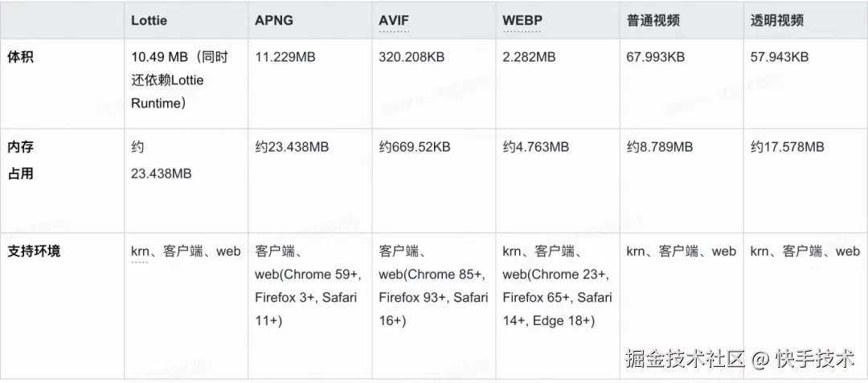Screen dimensions: 868x383
Task: Click the 内存占用 row label
Action: click(x=21, y=160)
